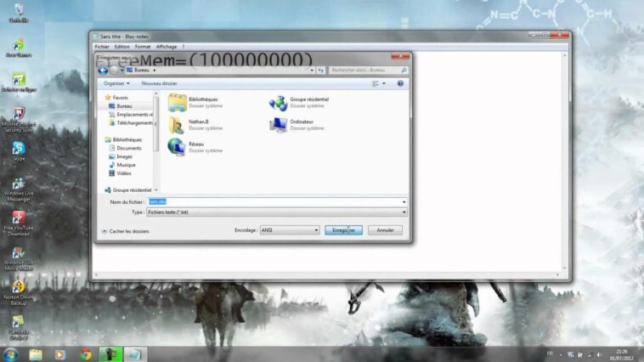Click the Nouveau dossier button
Viewport: 644px width, 362px height.
159,83
